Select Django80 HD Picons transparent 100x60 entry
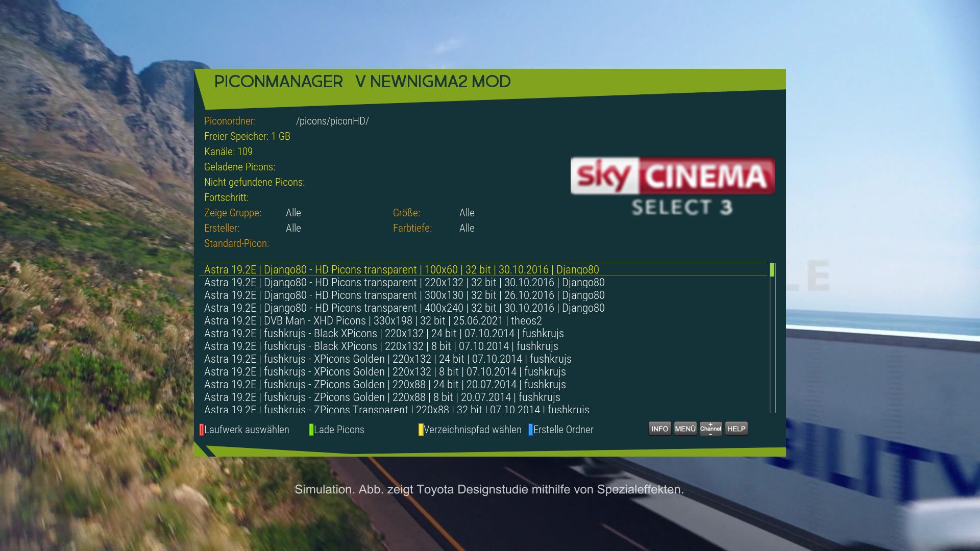The image size is (980, 551). coord(401,269)
